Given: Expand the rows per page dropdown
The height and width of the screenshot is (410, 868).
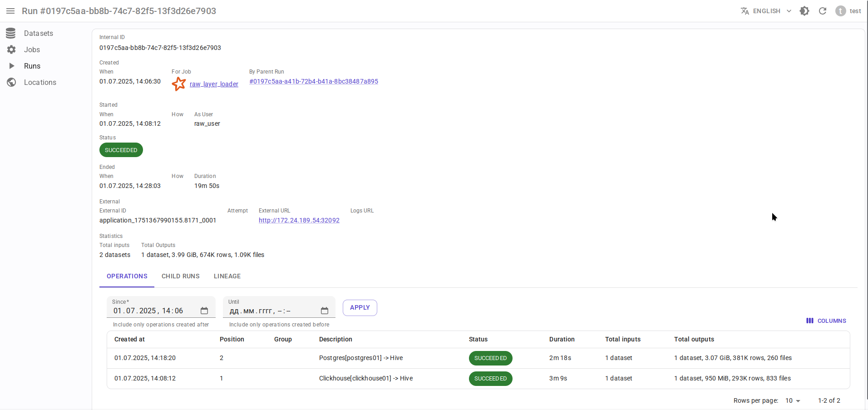Looking at the screenshot, I should (793, 400).
